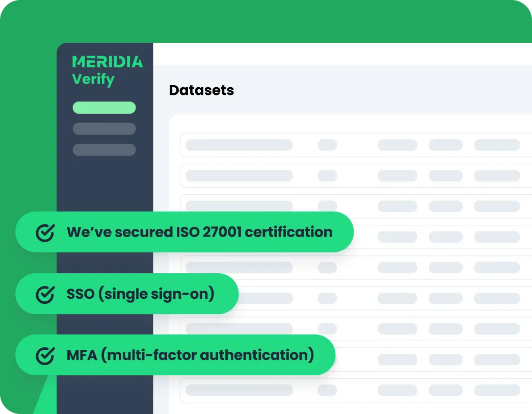
Task: Click the SSO single sign-on badge
Action: (x=127, y=294)
